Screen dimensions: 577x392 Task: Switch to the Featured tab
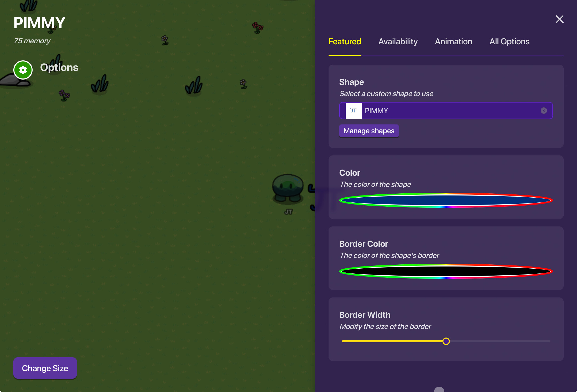point(345,42)
